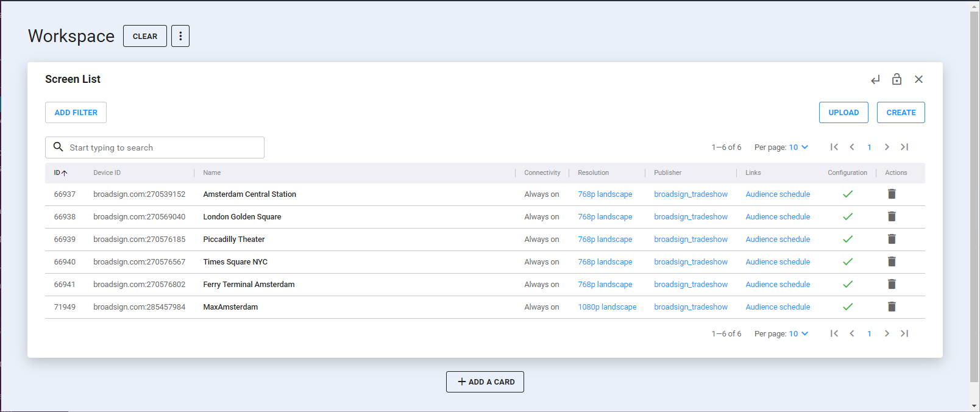The width and height of the screenshot is (980, 412).
Task: Click page number 1 in top pagination
Action: point(869,147)
